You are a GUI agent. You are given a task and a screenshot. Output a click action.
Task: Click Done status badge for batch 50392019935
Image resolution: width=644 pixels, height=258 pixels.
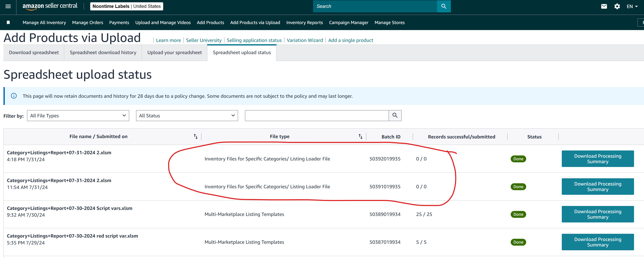point(518,159)
